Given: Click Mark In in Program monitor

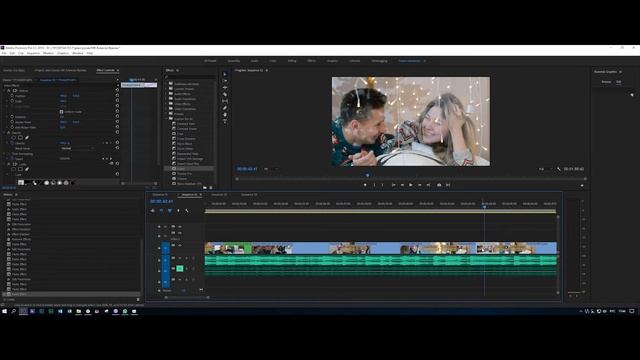Looking at the screenshot, I should (374, 185).
